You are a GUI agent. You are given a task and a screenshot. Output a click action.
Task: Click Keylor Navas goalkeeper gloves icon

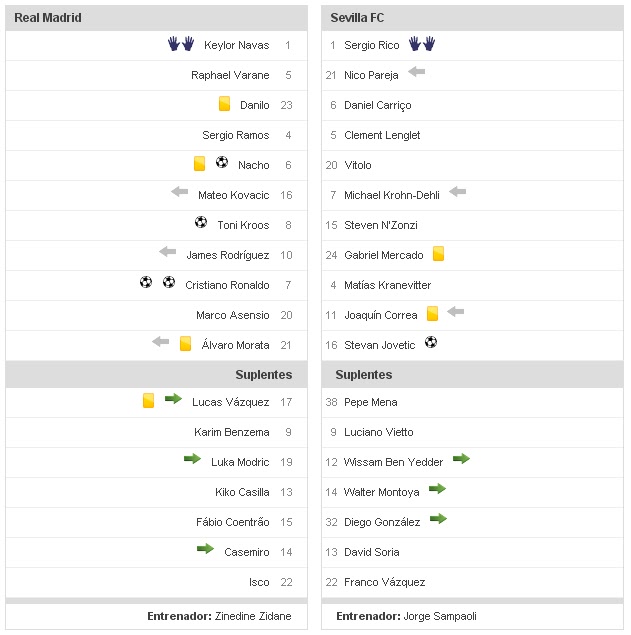point(180,44)
